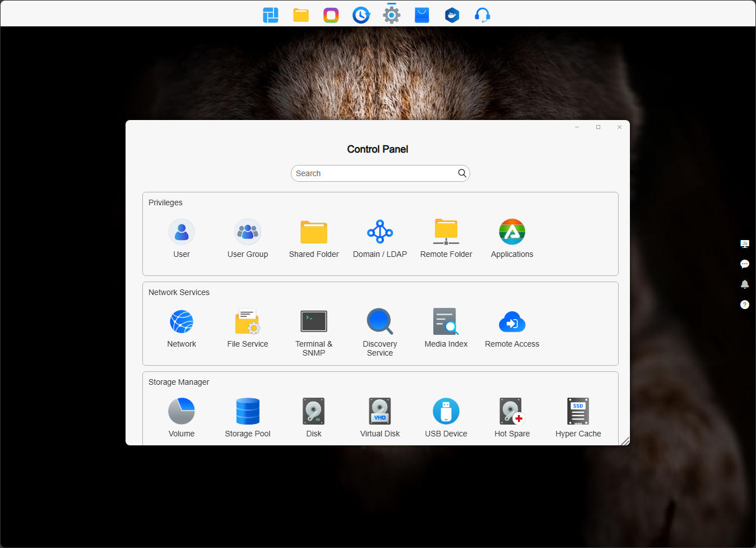The width and height of the screenshot is (756, 548).
Task: Open Discovery Service settings
Action: point(380,321)
